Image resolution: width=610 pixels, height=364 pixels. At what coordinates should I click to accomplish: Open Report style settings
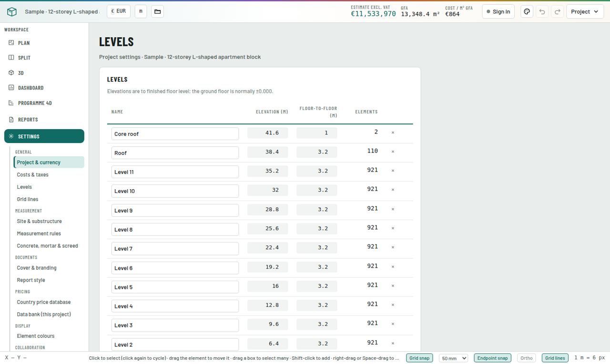pos(49,280)
